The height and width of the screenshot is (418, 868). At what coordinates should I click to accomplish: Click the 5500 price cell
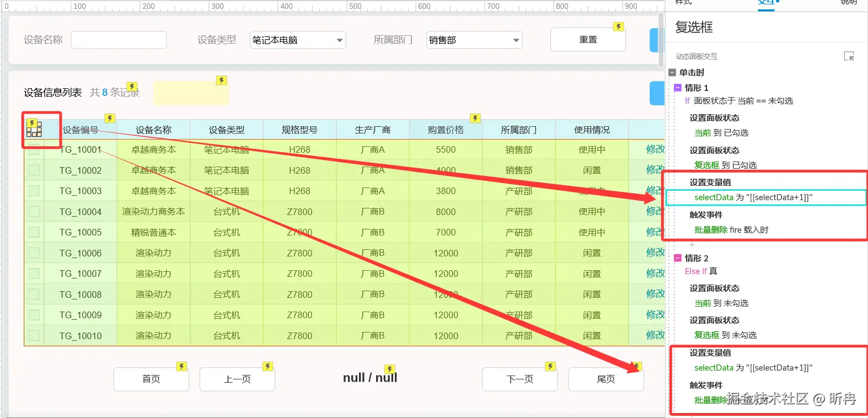click(446, 149)
